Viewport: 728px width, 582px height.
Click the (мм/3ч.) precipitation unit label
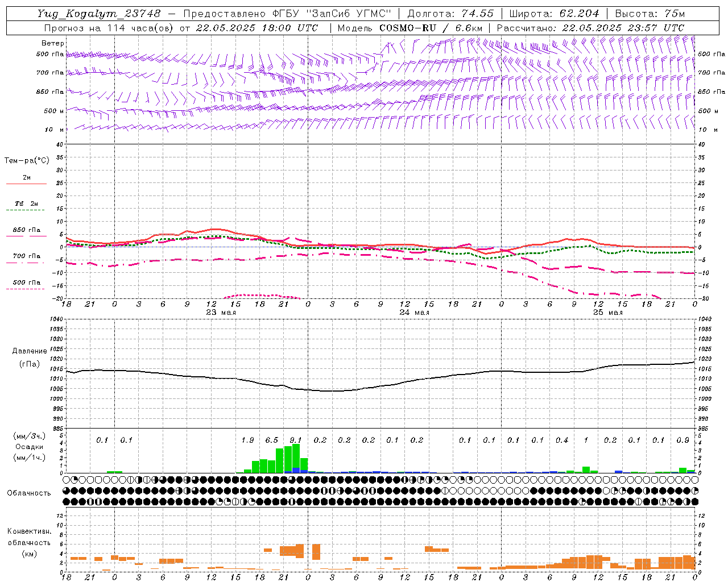[30, 436]
